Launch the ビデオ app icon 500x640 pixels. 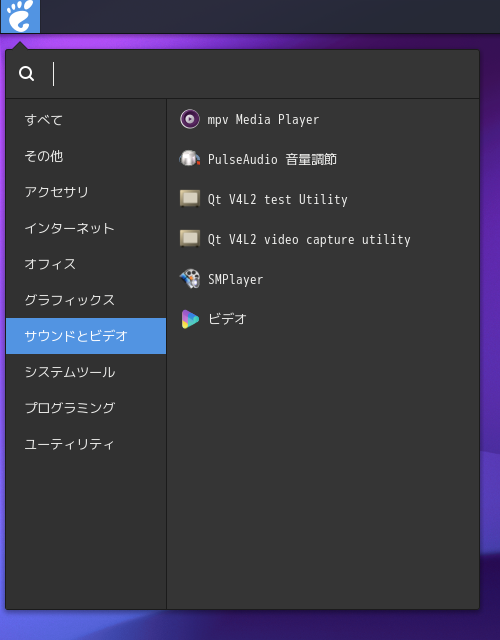(190, 319)
